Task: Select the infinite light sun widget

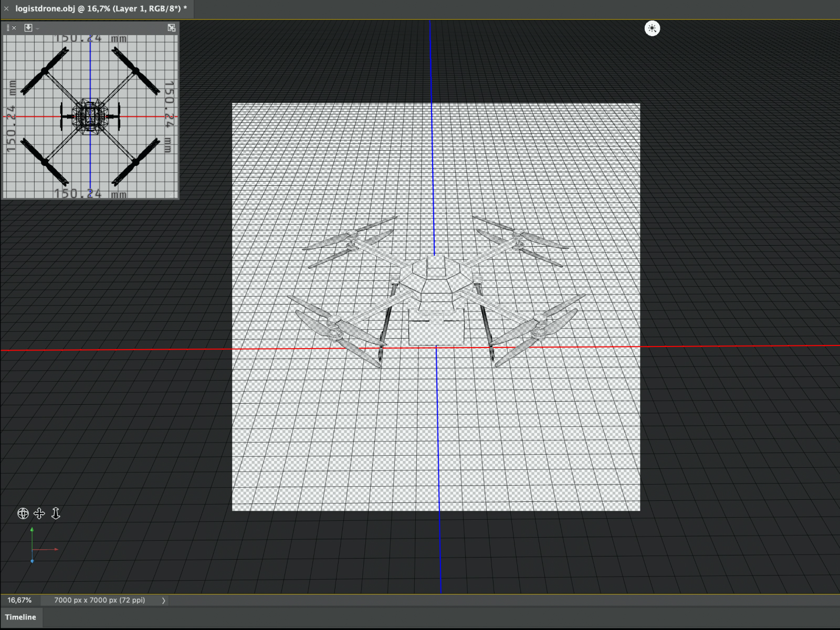Action: (652, 28)
